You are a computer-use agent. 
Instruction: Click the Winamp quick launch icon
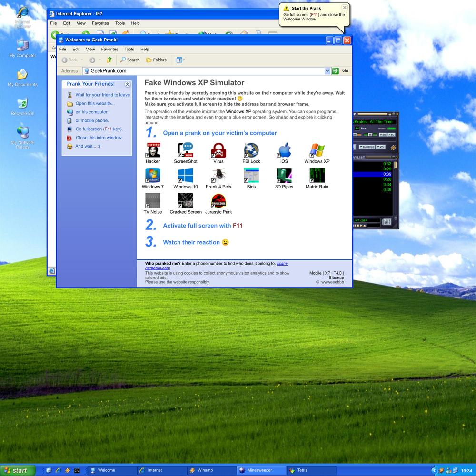pyautogui.click(x=68, y=471)
